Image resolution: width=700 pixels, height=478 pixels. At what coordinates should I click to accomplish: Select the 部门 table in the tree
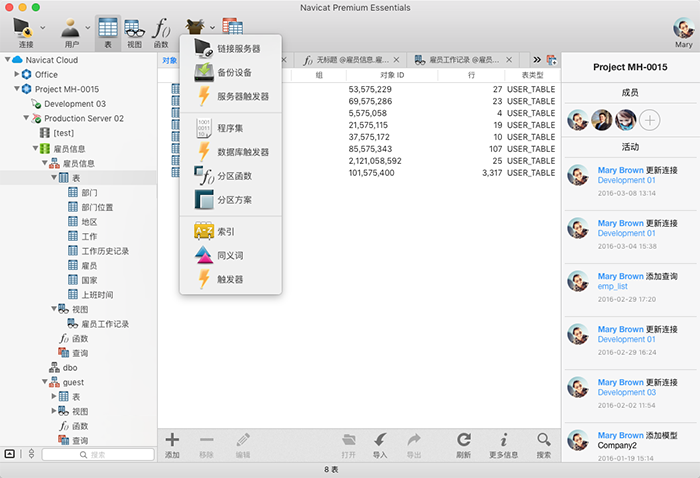pos(89,192)
